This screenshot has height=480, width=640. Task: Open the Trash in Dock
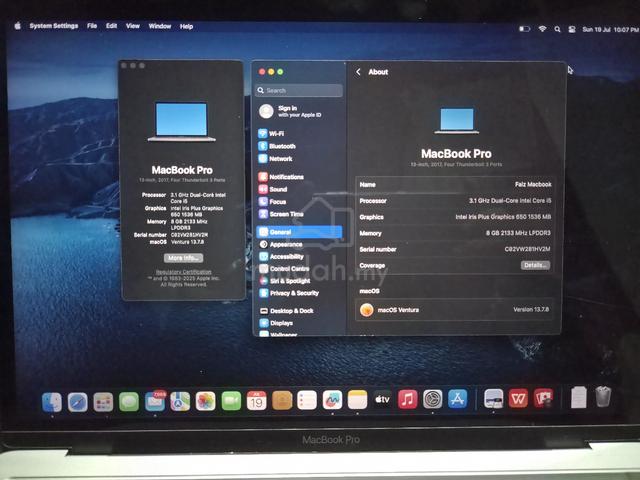click(x=603, y=396)
